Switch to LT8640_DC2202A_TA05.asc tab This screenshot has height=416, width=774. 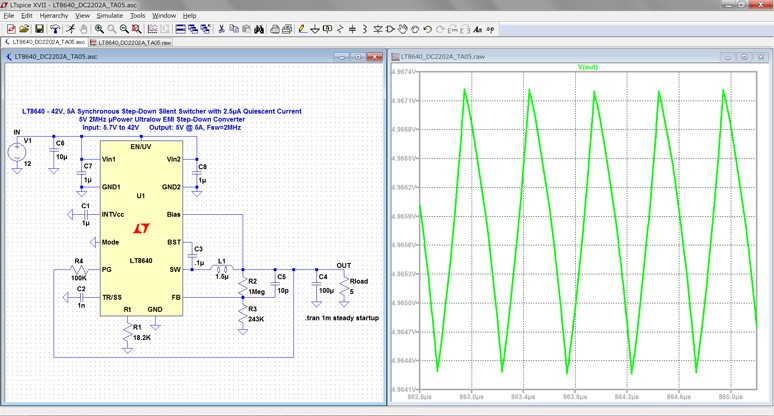47,43
